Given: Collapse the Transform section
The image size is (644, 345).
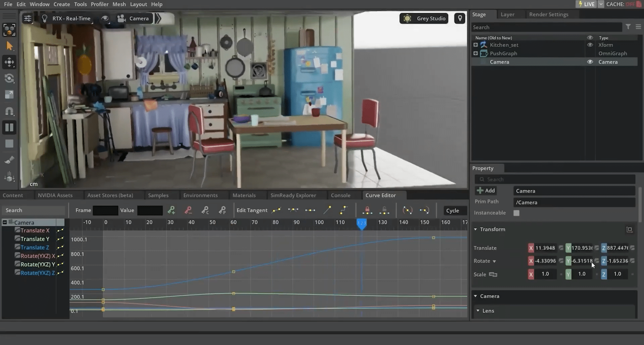Looking at the screenshot, I should click(476, 229).
